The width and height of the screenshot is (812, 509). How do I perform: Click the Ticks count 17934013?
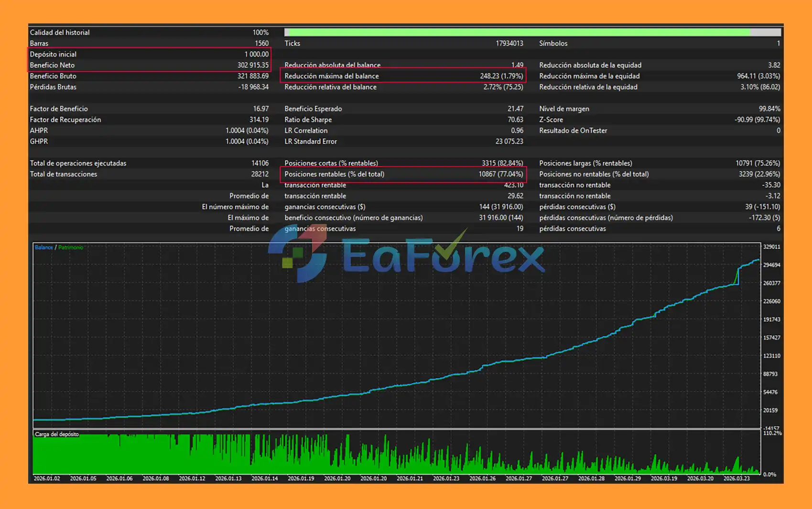pos(509,43)
